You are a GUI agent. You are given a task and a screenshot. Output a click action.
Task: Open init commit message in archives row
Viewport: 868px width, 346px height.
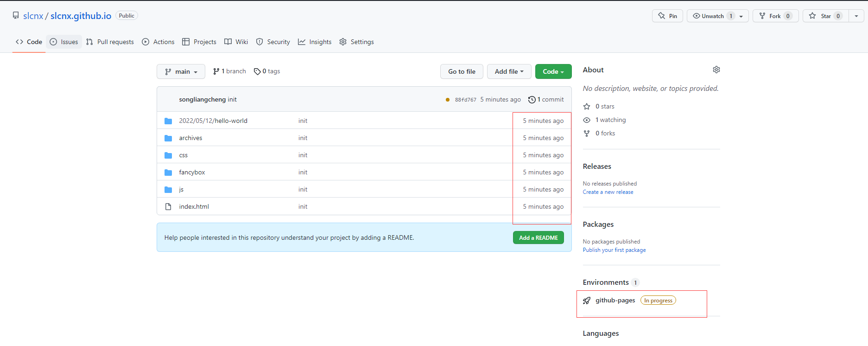pyautogui.click(x=303, y=138)
